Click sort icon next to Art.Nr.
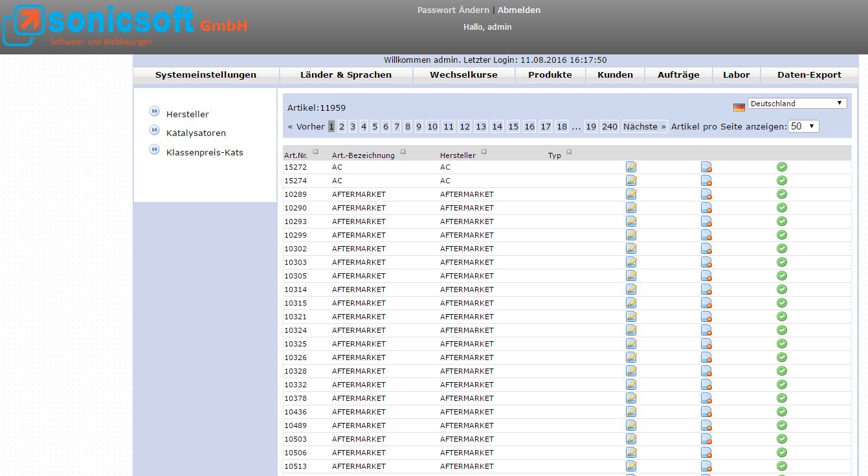Image resolution: width=868 pixels, height=476 pixels. tap(315, 152)
